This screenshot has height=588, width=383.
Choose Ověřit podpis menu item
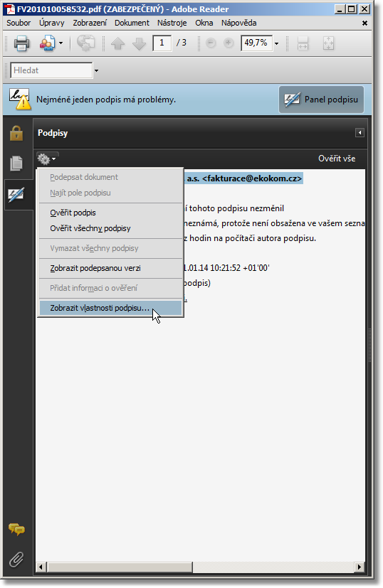pos(110,213)
